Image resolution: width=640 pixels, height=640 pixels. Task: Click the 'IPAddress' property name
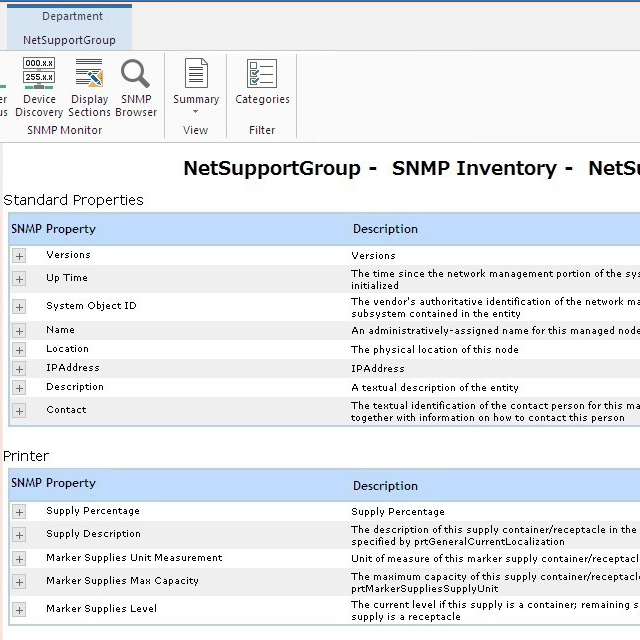73,368
